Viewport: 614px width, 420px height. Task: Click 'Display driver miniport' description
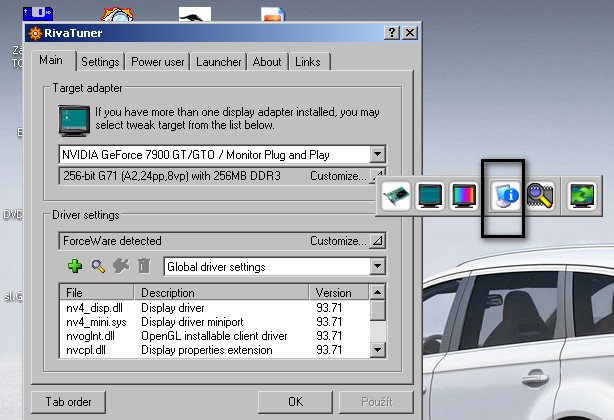pos(192,322)
